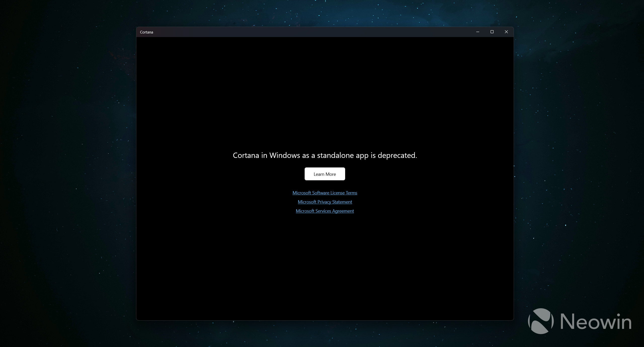Close the Cortana window

(x=506, y=32)
